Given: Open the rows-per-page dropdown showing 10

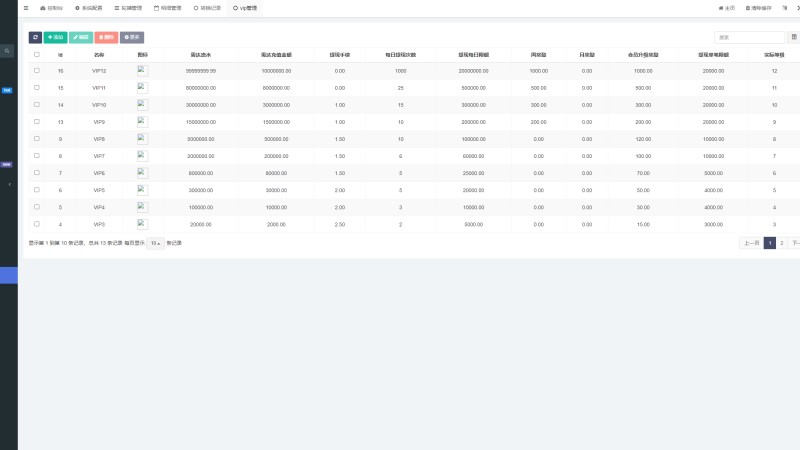Looking at the screenshot, I should click(x=155, y=243).
